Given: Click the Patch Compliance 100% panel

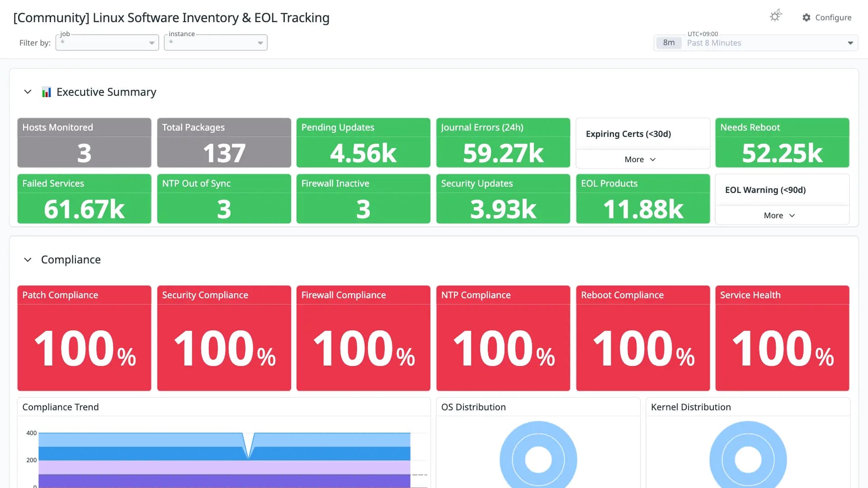Looking at the screenshot, I should click(x=84, y=338).
